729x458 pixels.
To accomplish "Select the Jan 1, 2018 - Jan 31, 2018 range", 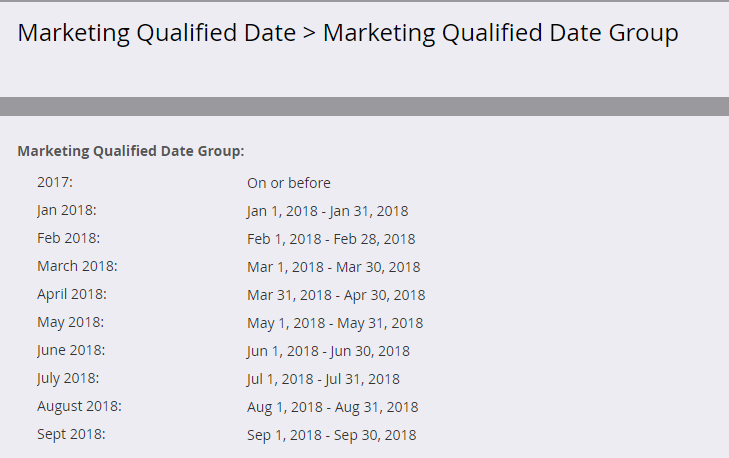I will (x=327, y=212).
